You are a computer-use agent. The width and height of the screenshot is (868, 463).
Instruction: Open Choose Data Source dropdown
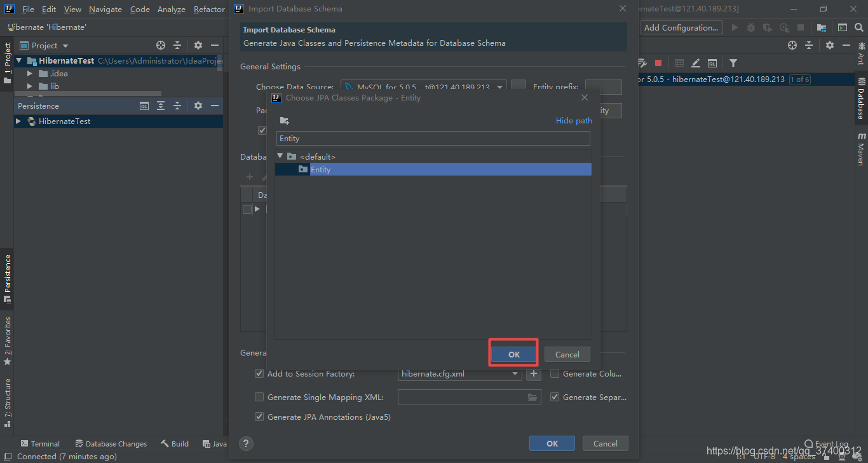(499, 87)
